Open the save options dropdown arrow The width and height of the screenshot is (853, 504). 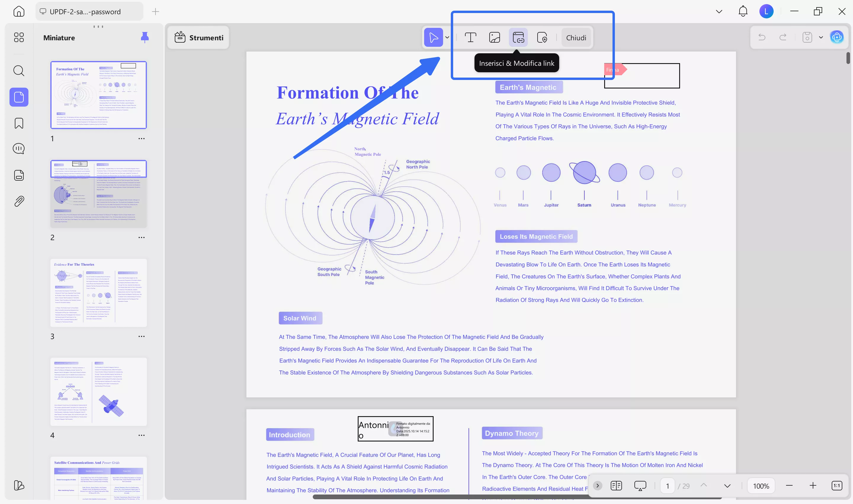(821, 37)
